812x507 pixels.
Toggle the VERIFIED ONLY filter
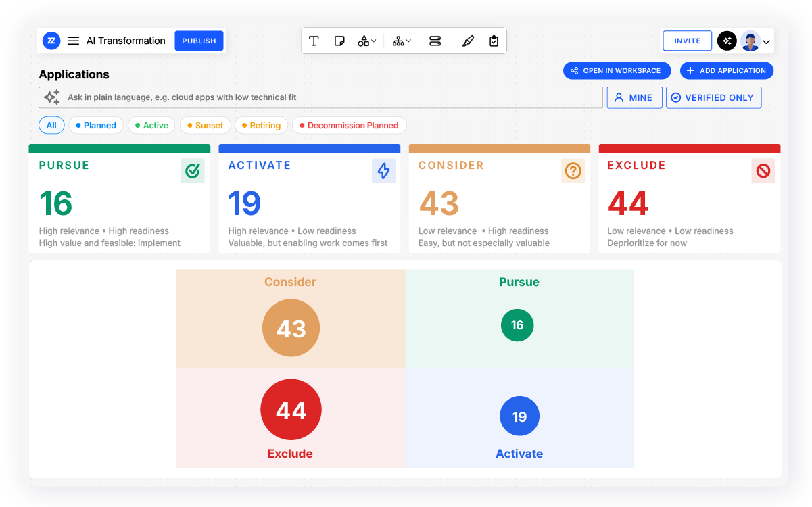tap(713, 97)
